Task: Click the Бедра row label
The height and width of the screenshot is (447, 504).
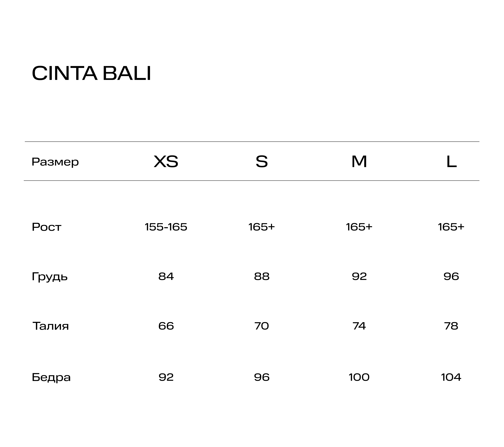Action: [51, 377]
